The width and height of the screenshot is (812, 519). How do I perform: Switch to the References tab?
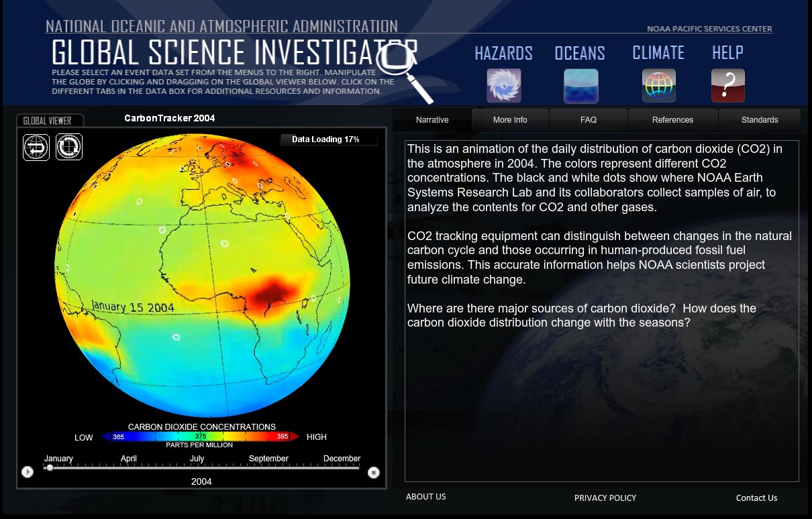pos(672,120)
